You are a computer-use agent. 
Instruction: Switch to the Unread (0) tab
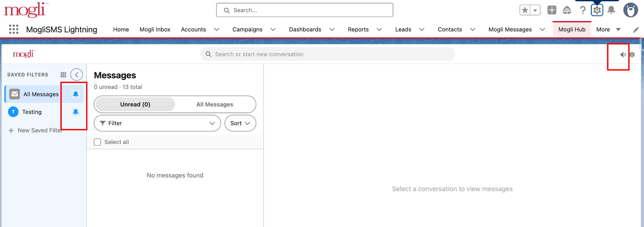[x=135, y=104]
